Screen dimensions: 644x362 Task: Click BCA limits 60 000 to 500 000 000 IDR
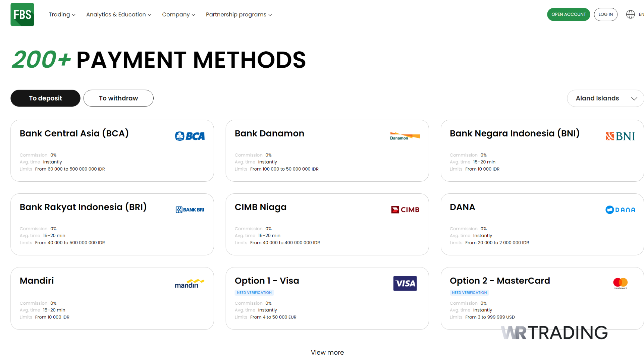point(70,169)
